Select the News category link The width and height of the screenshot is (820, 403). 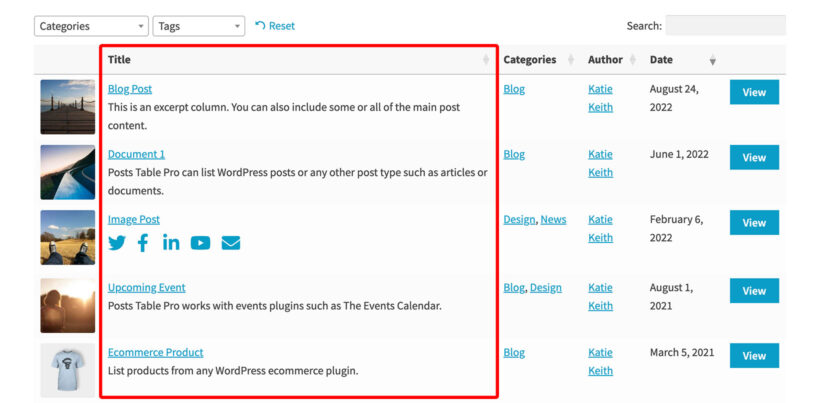(553, 220)
